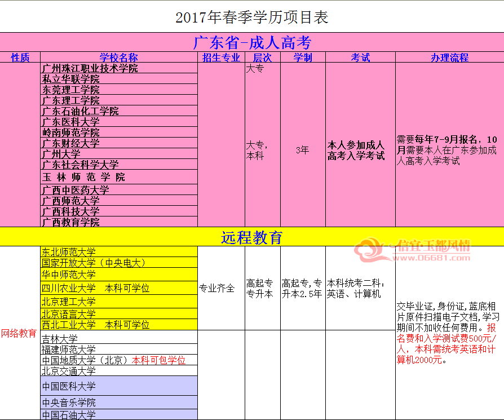Screen dimensions: 504x420
Task: Click the "广东理工学院" cell
Action: point(119,100)
